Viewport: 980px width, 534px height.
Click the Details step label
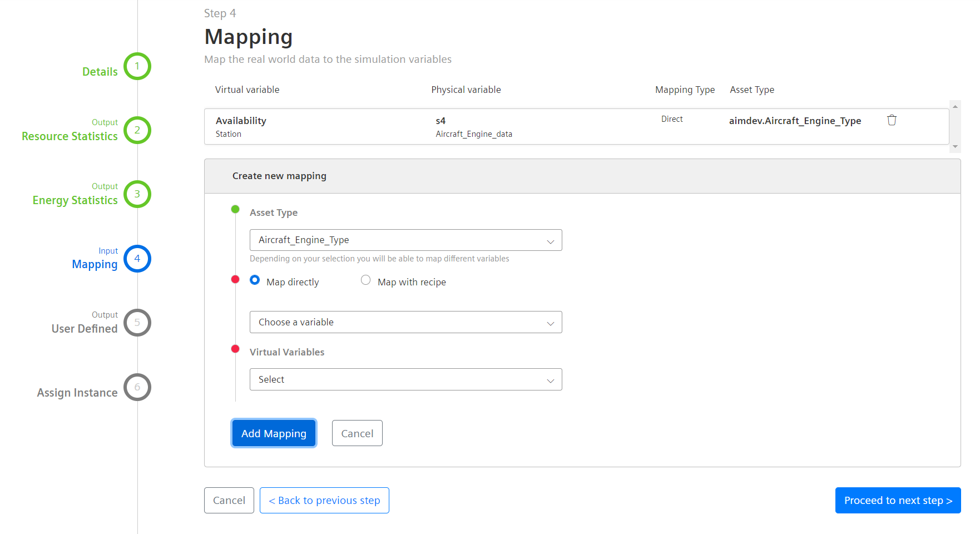(100, 72)
